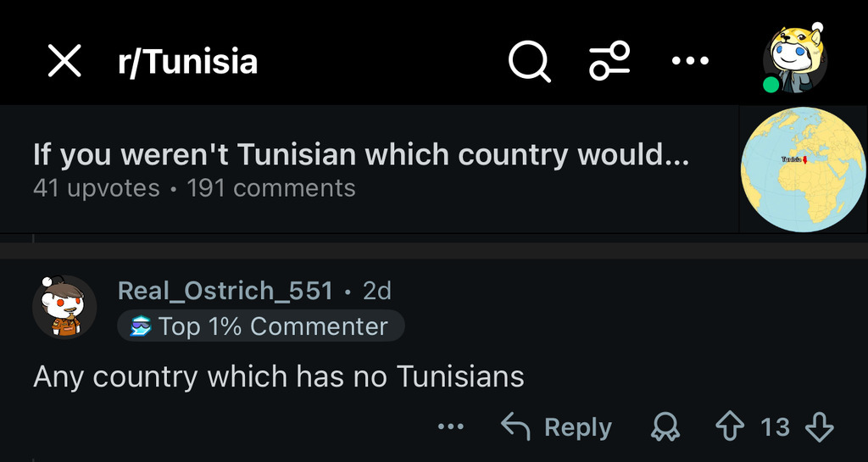
Task: Give an award to the comment
Action: [x=665, y=428]
